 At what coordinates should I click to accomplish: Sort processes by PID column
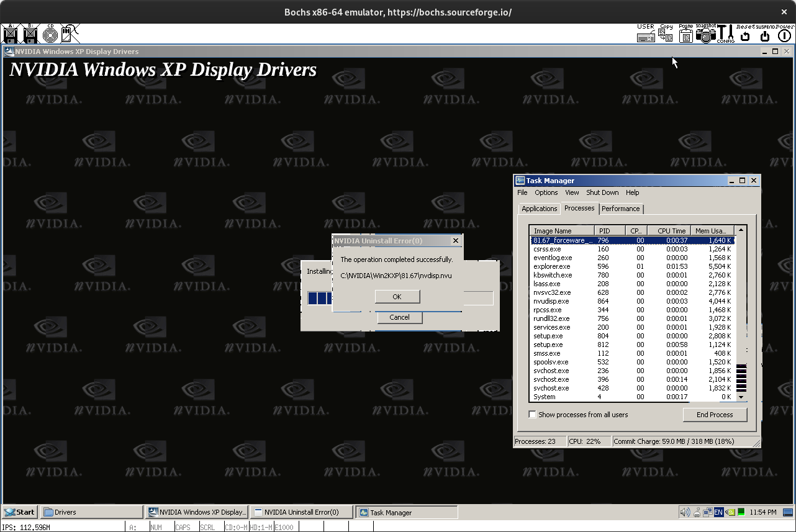coord(609,231)
